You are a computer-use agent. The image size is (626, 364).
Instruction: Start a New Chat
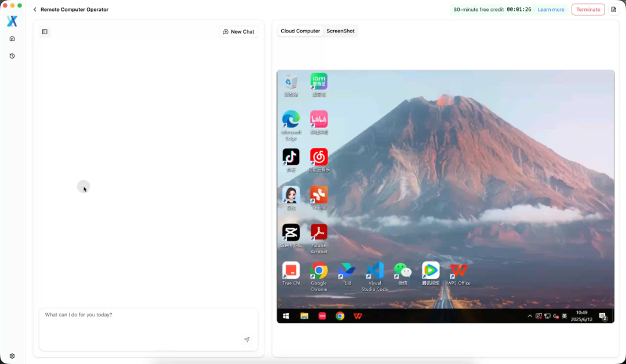pyautogui.click(x=239, y=31)
